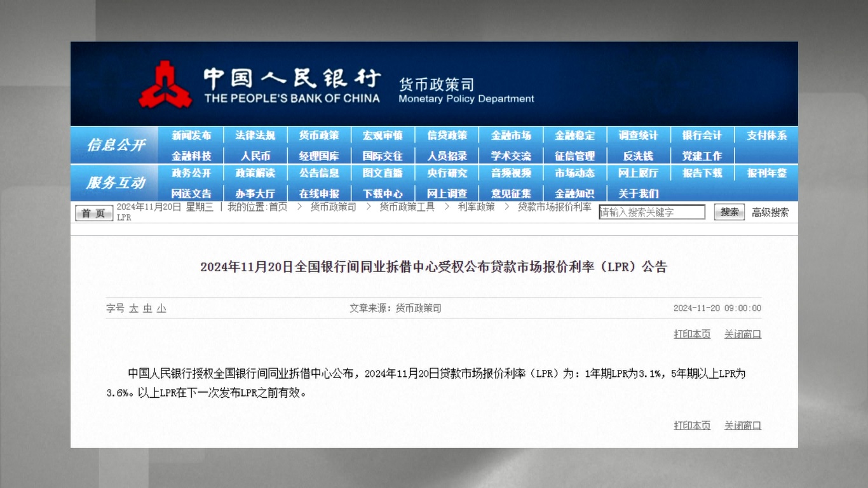Screen dimensions: 868x488
Task: Open the 高级搜索 advanced search link
Action: coord(770,213)
